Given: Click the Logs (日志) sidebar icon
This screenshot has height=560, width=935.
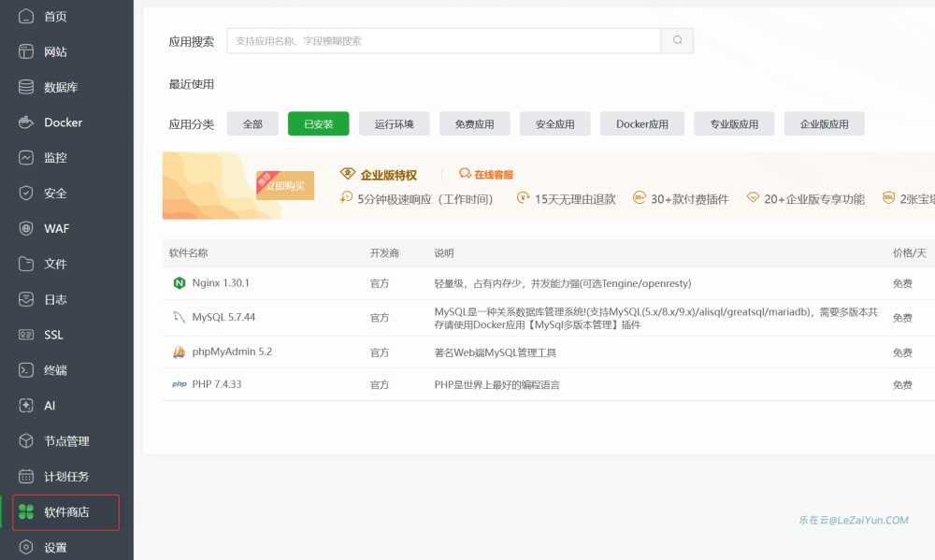Looking at the screenshot, I should coord(25,299).
